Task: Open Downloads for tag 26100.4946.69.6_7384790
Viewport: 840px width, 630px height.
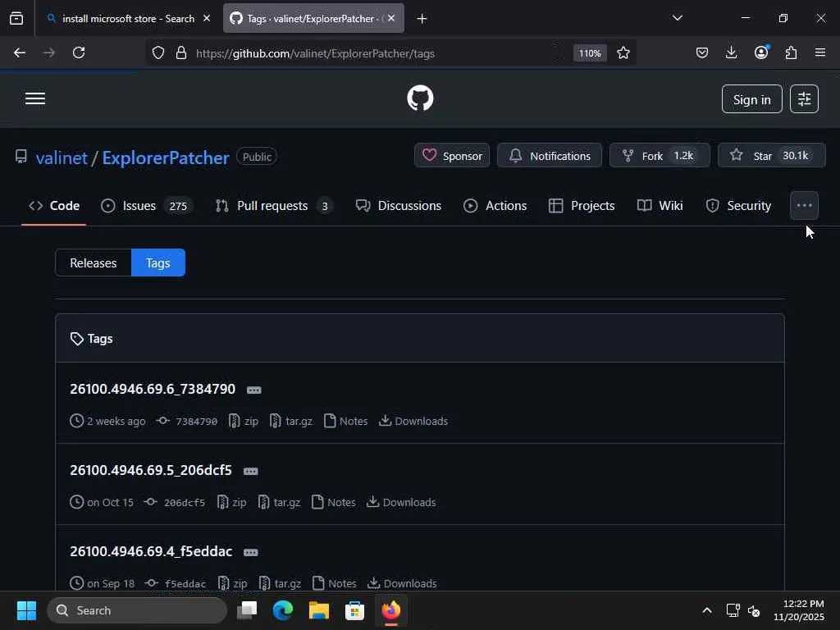Action: click(413, 421)
